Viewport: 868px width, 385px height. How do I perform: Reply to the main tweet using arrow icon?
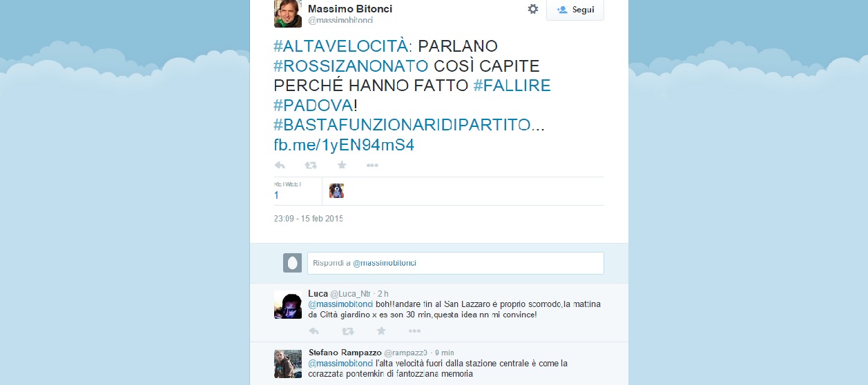(280, 166)
